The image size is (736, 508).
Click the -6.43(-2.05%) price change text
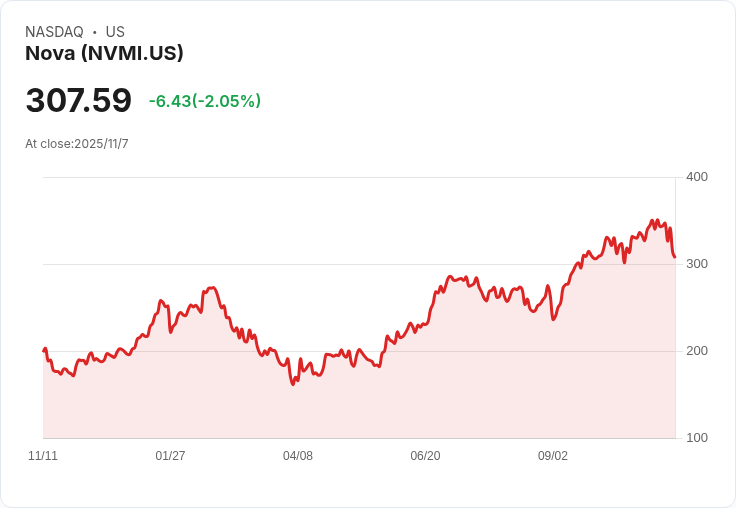[x=205, y=101]
